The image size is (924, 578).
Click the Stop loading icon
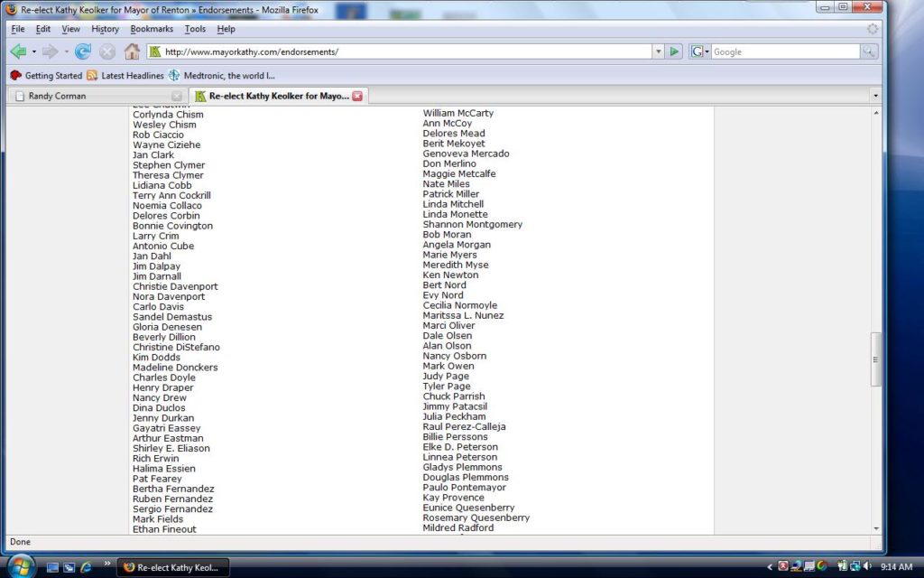107,51
